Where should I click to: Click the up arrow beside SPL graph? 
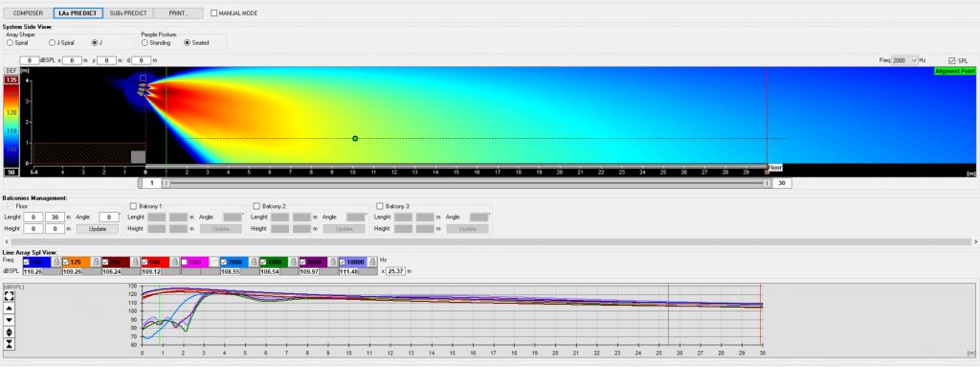(x=10, y=309)
